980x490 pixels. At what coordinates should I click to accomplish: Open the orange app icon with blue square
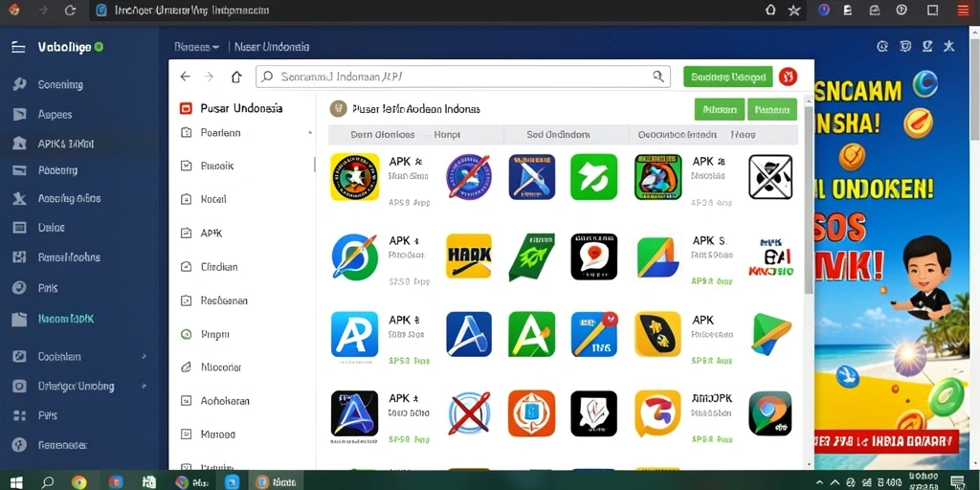[x=531, y=413]
